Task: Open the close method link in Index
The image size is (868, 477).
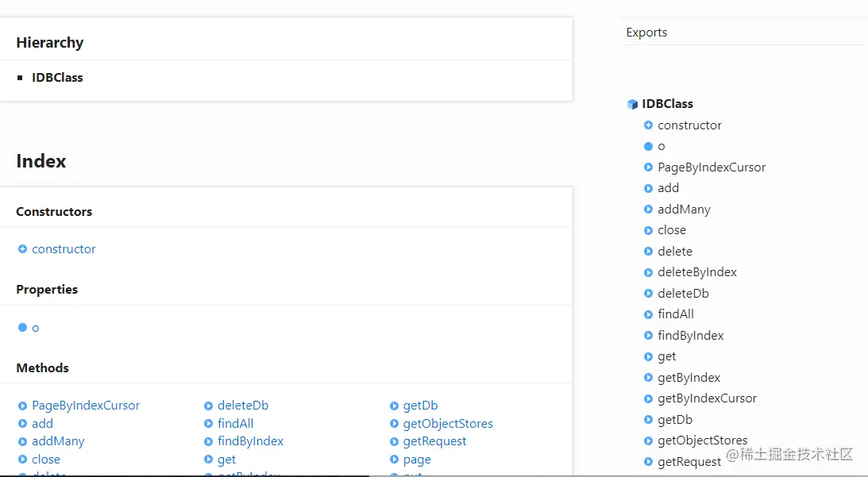Action: (x=46, y=460)
